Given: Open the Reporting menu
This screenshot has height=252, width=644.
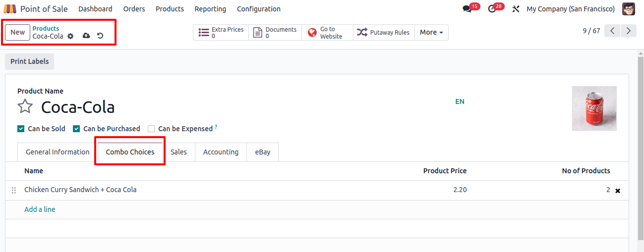Looking at the screenshot, I should [x=210, y=9].
